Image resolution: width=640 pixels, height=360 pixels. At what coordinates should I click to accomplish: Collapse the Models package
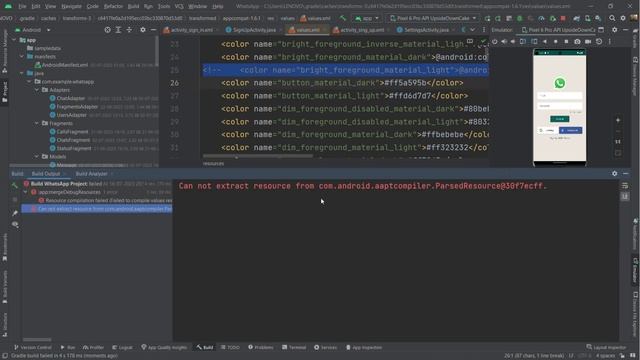[x=37, y=156]
